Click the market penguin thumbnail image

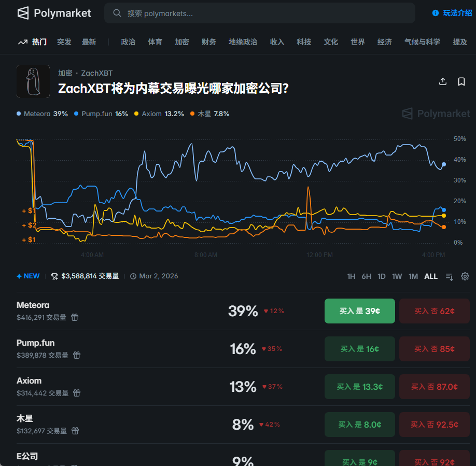tap(33, 81)
